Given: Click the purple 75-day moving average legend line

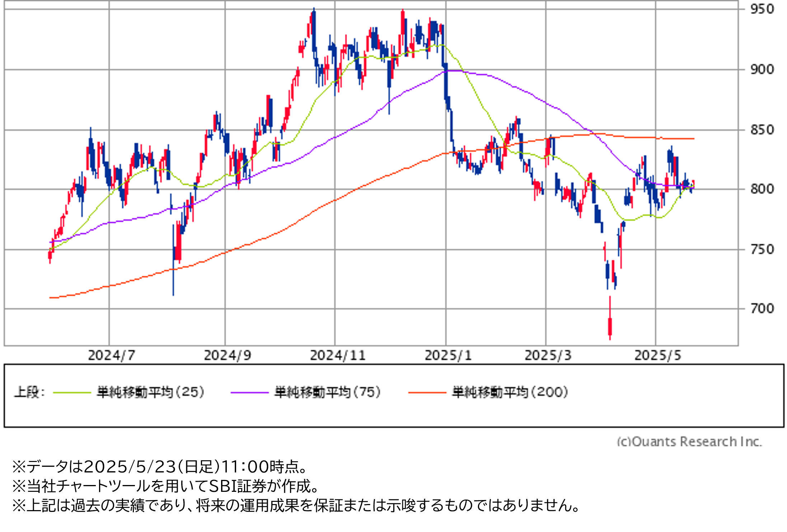Looking at the screenshot, I should click(x=249, y=393).
